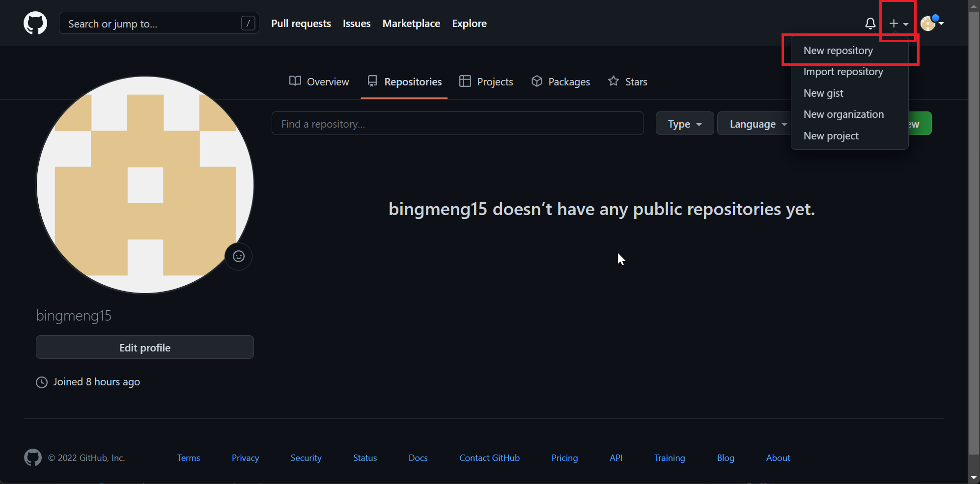Open the notifications bell
Viewport: 980px width, 484px height.
[870, 24]
